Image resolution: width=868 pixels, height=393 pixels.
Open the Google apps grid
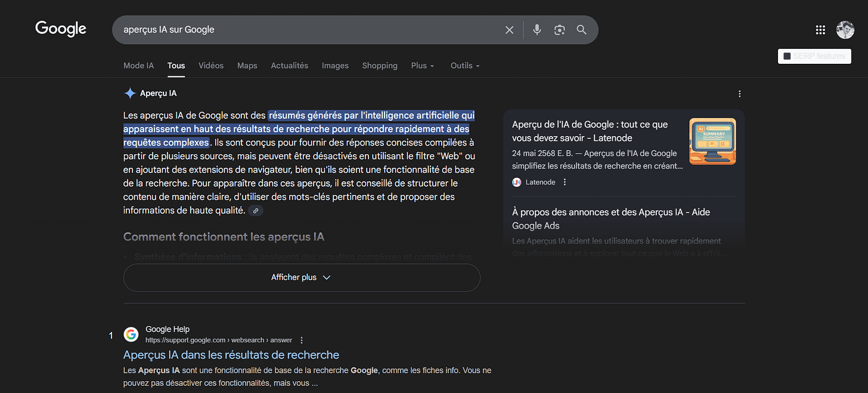click(820, 29)
